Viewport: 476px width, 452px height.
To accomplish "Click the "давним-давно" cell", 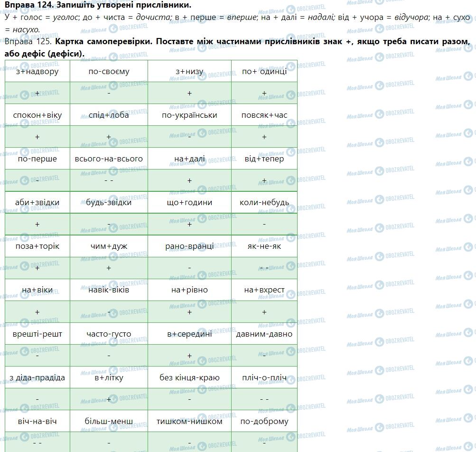I will [264, 334].
